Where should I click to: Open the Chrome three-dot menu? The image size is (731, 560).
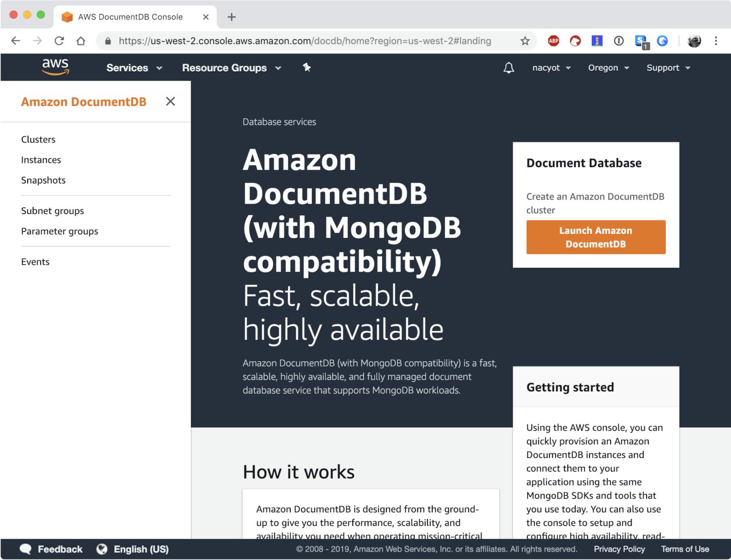(716, 41)
